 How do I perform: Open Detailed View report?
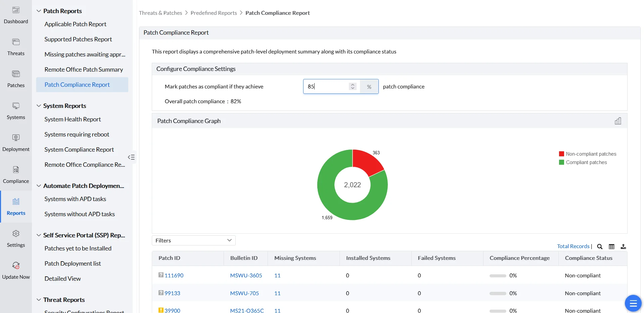[x=62, y=279]
